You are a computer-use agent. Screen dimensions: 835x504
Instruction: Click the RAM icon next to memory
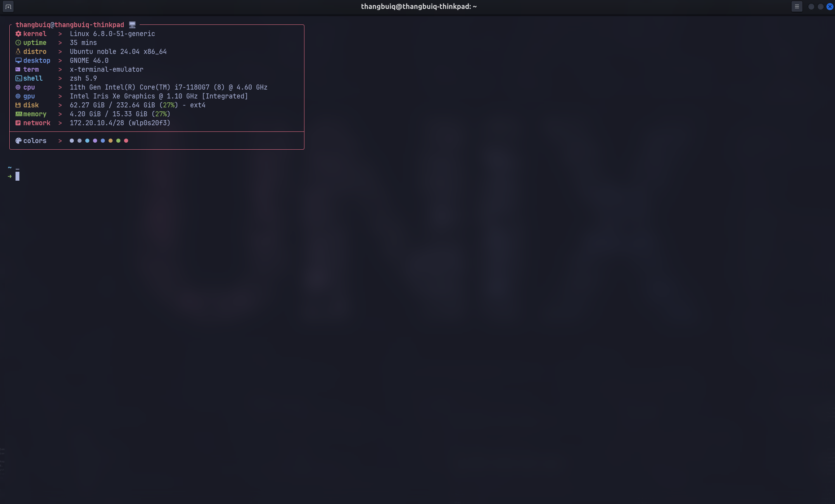pos(19,114)
